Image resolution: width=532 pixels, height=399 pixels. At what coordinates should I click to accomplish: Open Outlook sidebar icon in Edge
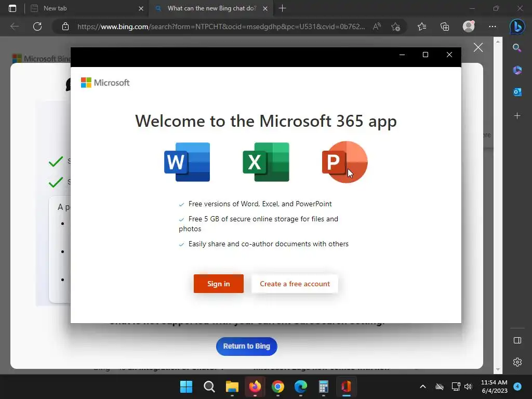click(517, 92)
